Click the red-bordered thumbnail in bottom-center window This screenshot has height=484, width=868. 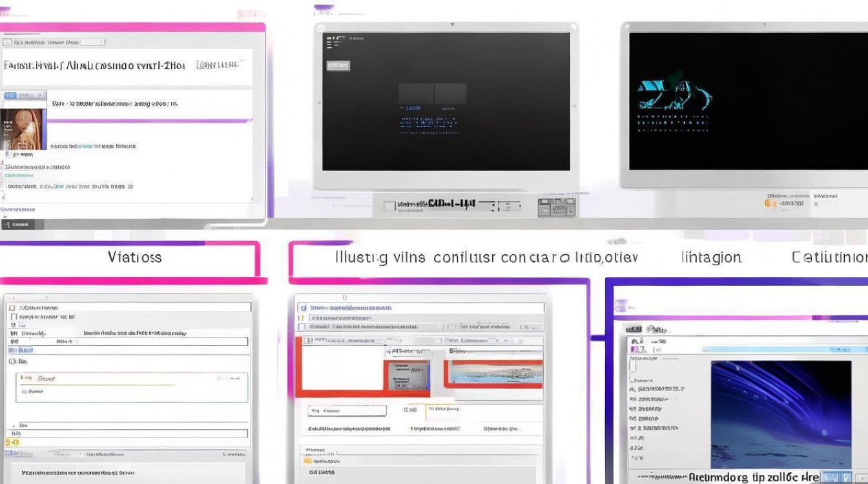tap(406, 375)
